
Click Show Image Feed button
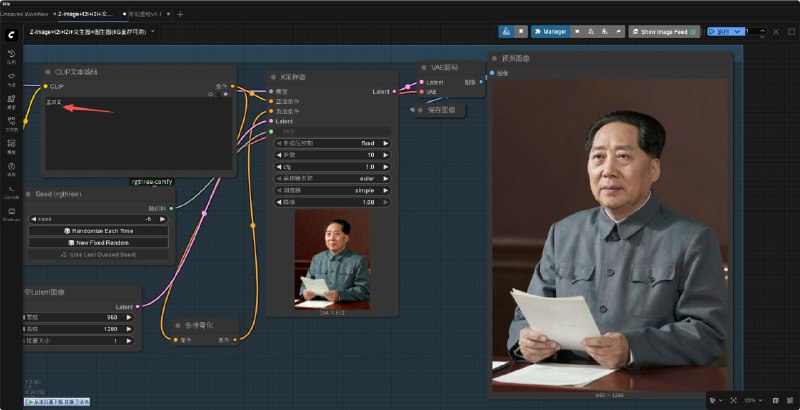click(663, 32)
